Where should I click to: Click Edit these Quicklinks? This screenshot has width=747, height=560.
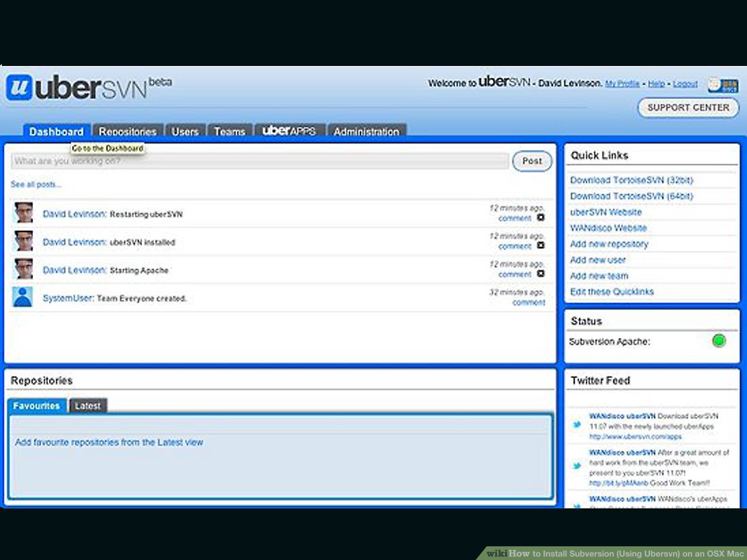tap(612, 292)
